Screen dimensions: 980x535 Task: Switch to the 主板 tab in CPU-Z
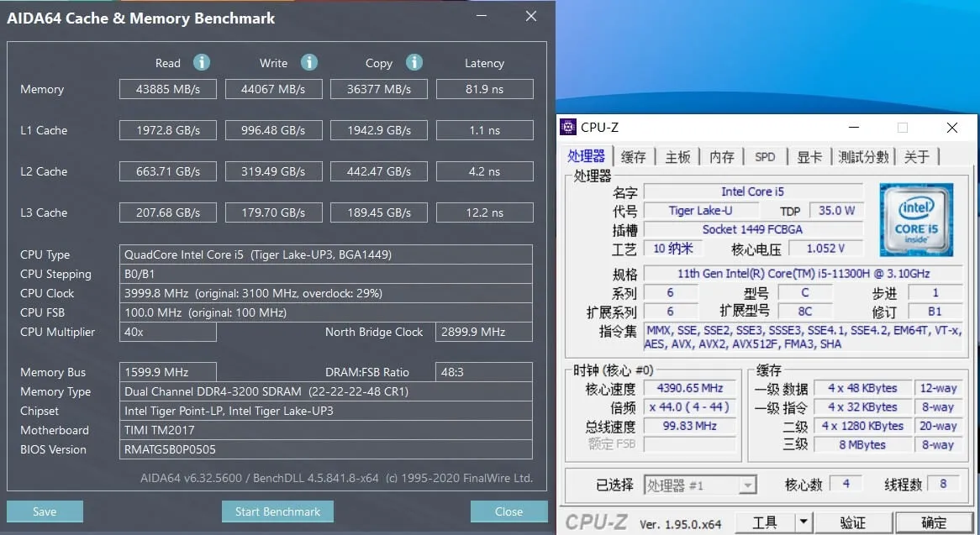pyautogui.click(x=677, y=157)
